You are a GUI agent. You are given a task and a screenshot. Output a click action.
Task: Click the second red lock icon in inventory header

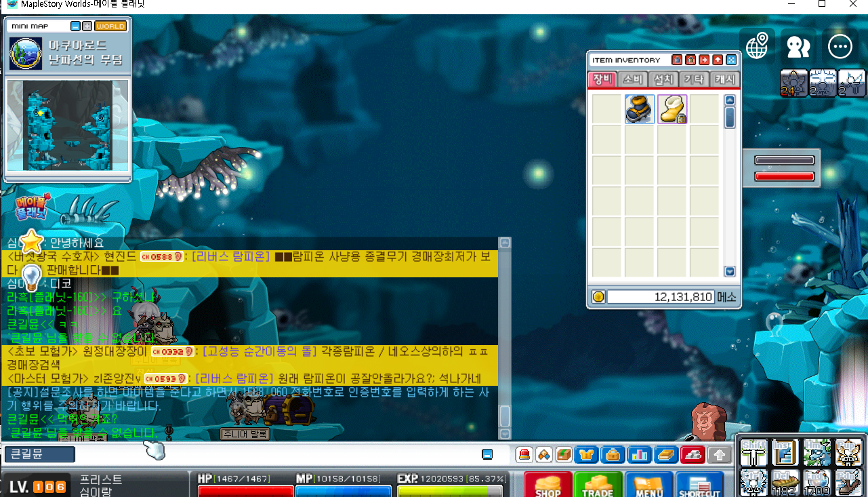[690, 60]
